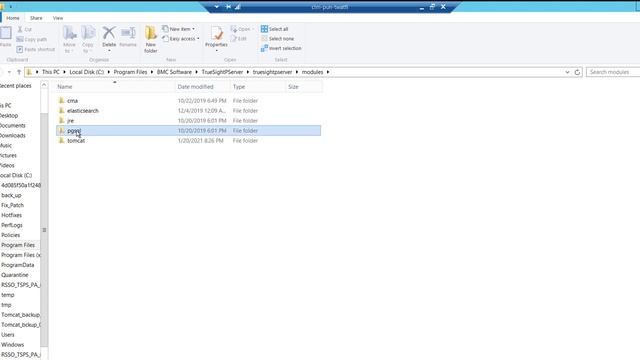Open PerfLogs in navigation pane
This screenshot has height=360, width=640.
(x=12, y=225)
